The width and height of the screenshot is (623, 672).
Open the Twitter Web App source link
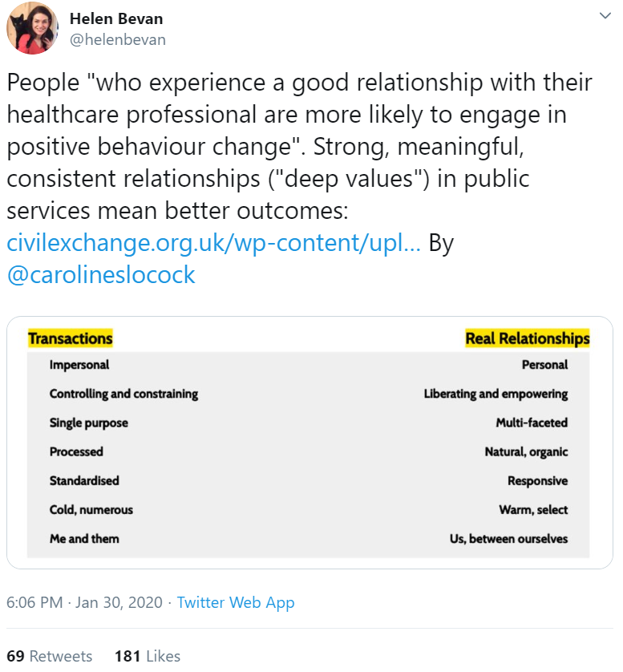236,602
